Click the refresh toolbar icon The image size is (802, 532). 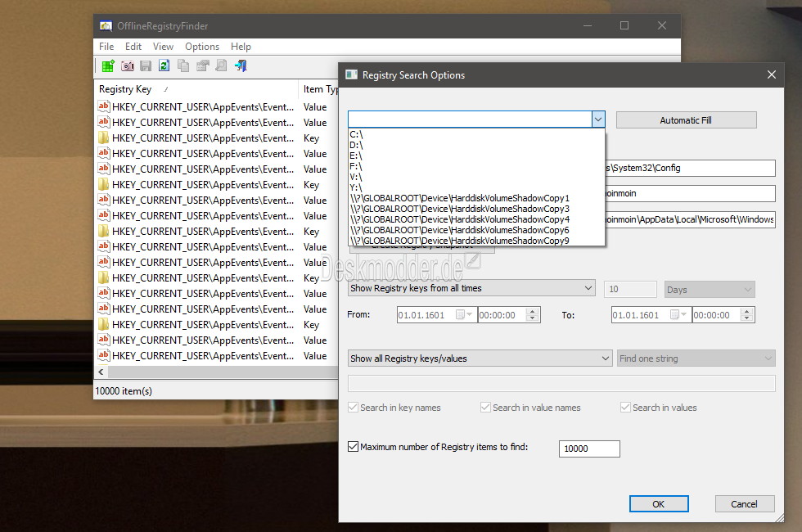164,65
